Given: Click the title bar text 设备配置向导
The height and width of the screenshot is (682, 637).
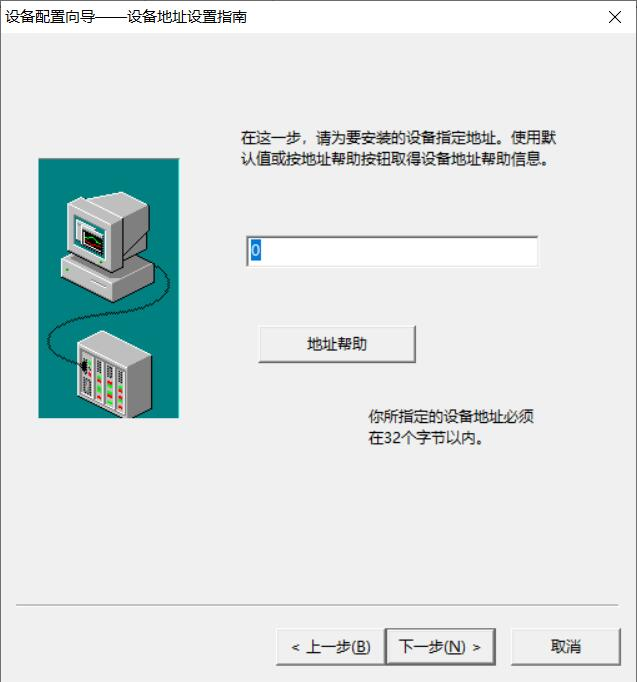Looking at the screenshot, I should point(50,17).
